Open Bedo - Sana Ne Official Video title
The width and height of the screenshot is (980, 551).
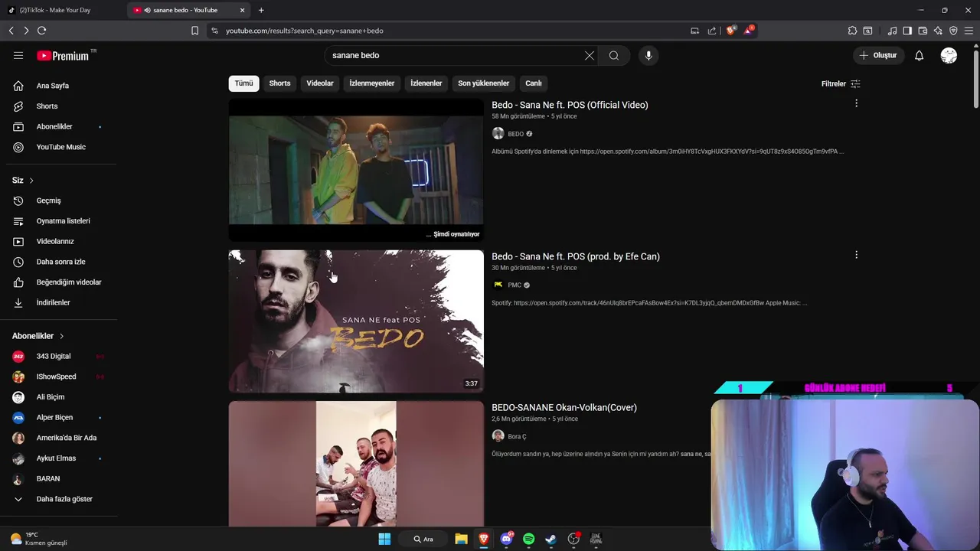[570, 105]
